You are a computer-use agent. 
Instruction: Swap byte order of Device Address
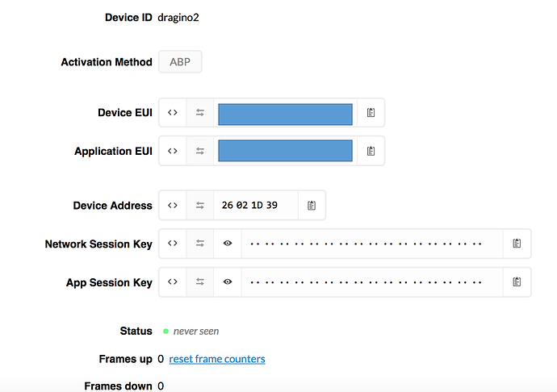pyautogui.click(x=200, y=205)
